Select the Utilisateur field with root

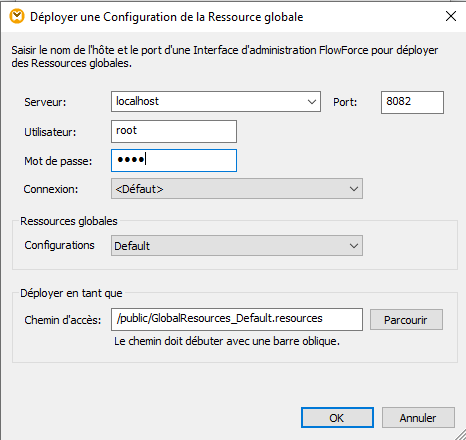click(174, 131)
